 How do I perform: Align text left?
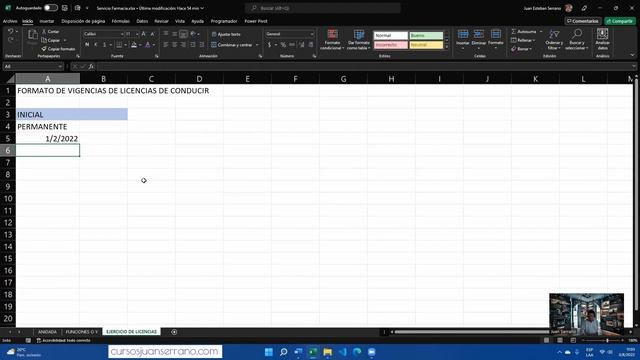166,44
